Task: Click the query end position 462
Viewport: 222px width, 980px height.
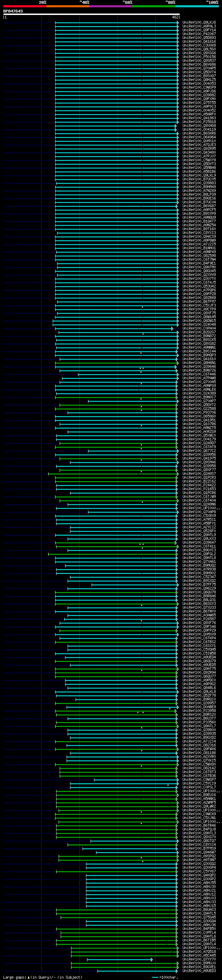Action: pyautogui.click(x=175, y=17)
